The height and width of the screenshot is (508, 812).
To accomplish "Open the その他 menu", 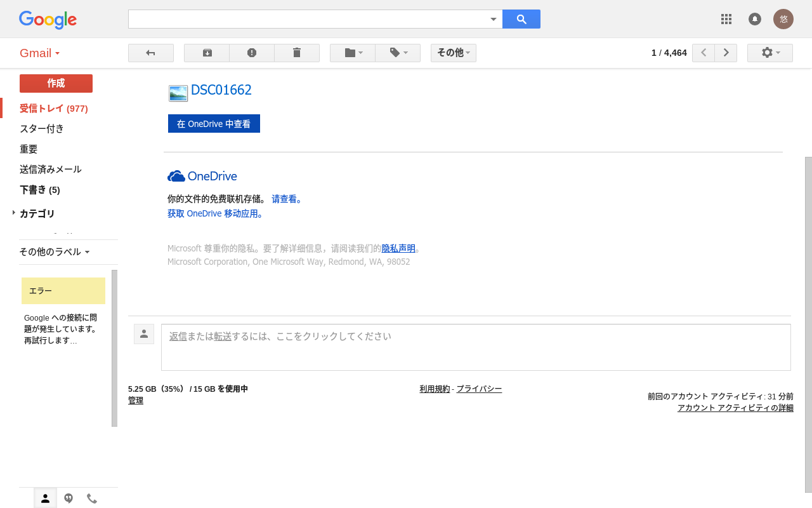I will pos(454,53).
